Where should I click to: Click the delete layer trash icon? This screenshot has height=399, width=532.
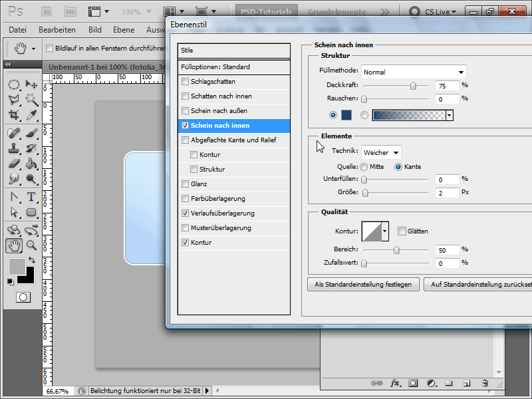pyautogui.click(x=485, y=384)
